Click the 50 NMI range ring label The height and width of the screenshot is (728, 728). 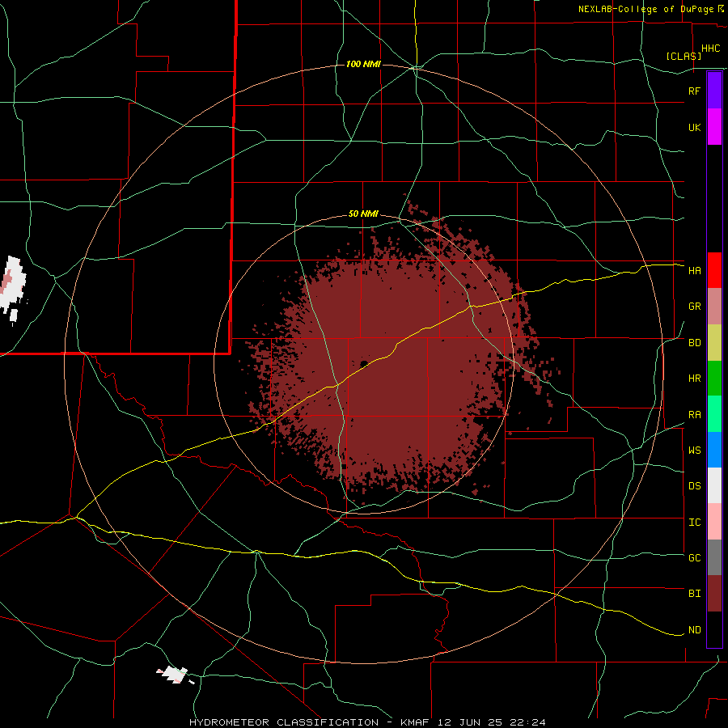pyautogui.click(x=363, y=214)
